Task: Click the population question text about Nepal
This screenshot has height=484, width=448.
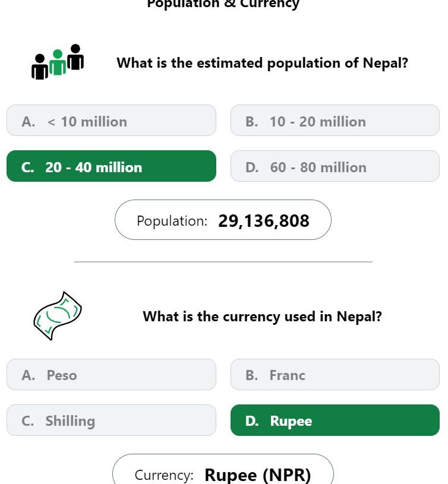Action: point(263,63)
